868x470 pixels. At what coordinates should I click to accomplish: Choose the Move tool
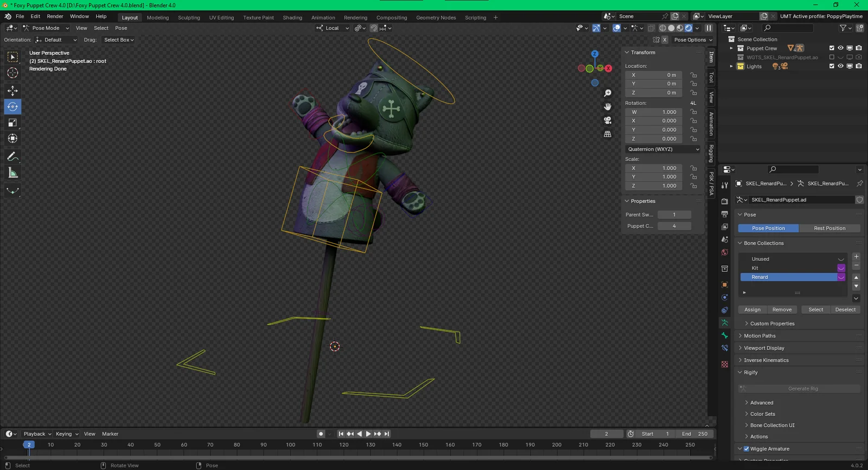[12, 91]
